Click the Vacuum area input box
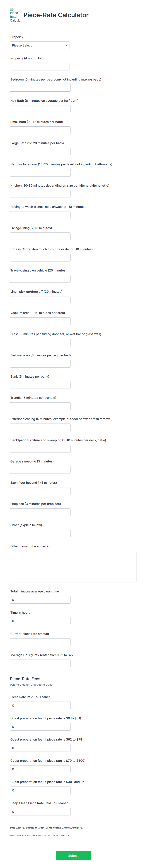The height and width of the screenshot is (868, 145). [40, 321]
